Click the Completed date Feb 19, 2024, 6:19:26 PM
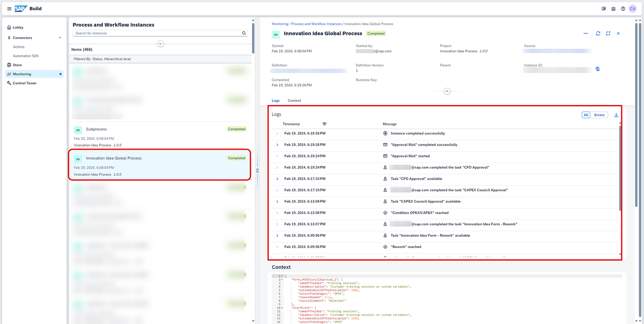 (x=292, y=85)
